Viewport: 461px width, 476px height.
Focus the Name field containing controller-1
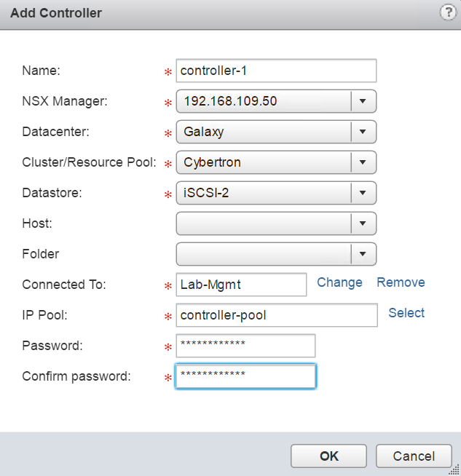pyautogui.click(x=276, y=71)
